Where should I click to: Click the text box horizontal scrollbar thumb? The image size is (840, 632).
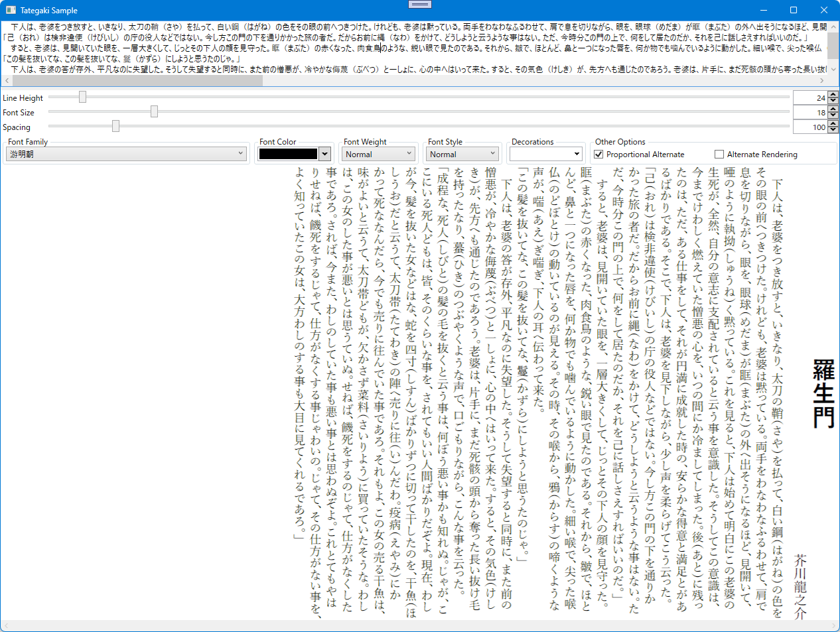tap(137, 80)
